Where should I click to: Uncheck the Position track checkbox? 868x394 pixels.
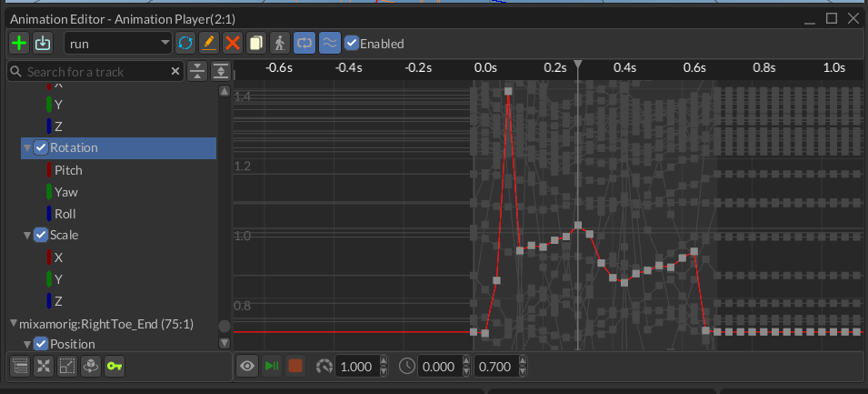coord(40,344)
